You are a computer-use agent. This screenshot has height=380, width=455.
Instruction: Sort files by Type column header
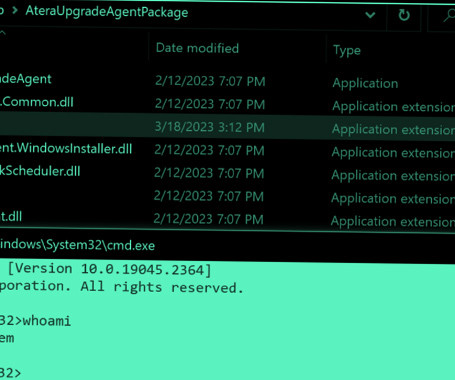(347, 50)
